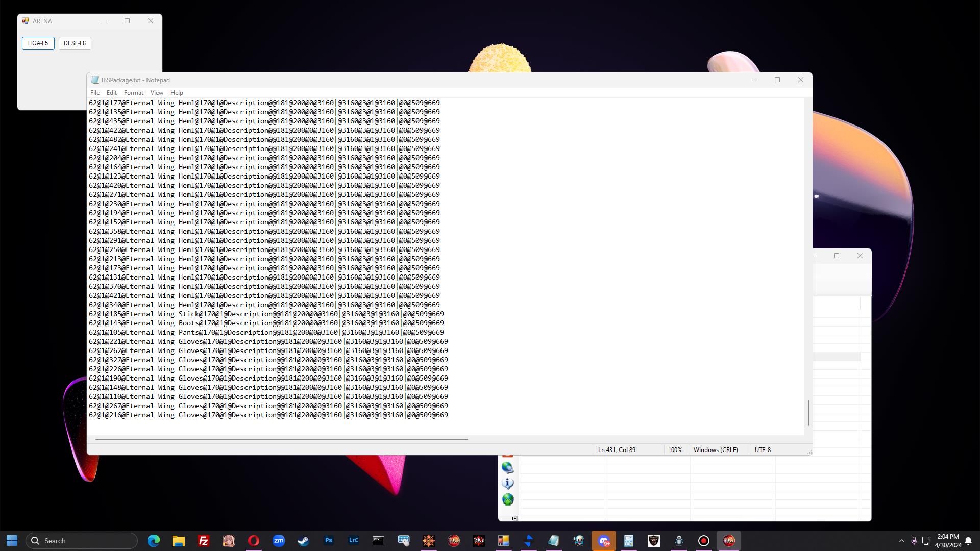Open the Notepad app on taskbar
The height and width of the screenshot is (551, 980).
click(x=554, y=541)
